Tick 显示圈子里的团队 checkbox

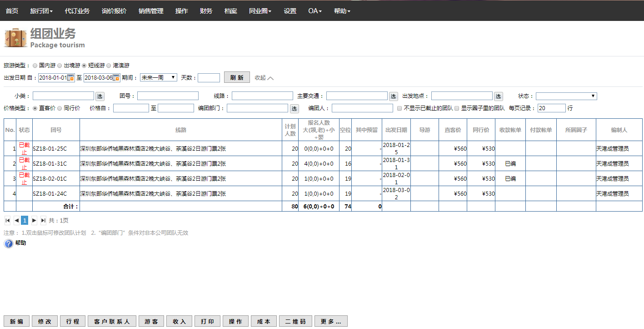[x=457, y=109]
